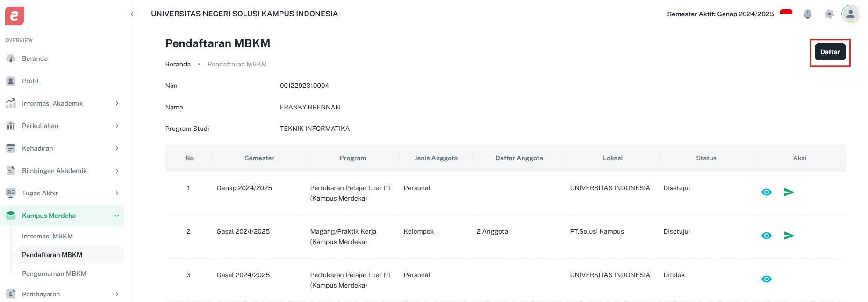Collapse the sidebar using the left arrow
Viewport: 868px width, 302px height.
(x=132, y=14)
